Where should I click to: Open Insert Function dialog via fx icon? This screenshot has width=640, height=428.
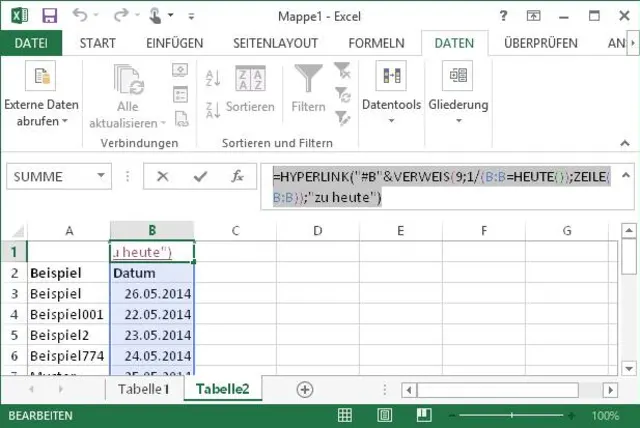(x=237, y=176)
